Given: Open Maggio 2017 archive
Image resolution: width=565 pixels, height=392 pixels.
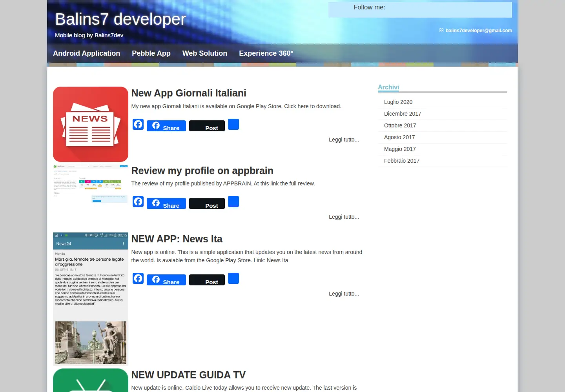Looking at the screenshot, I should (x=400, y=149).
